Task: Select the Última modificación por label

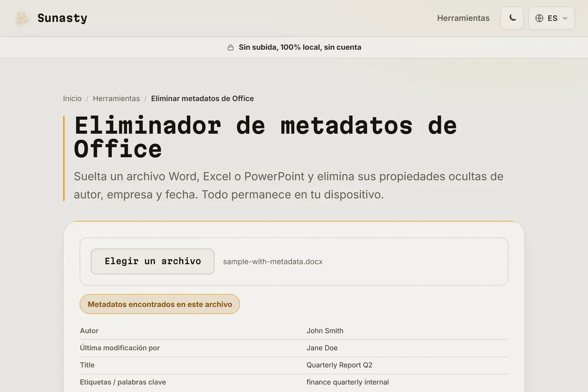Action: (x=120, y=348)
